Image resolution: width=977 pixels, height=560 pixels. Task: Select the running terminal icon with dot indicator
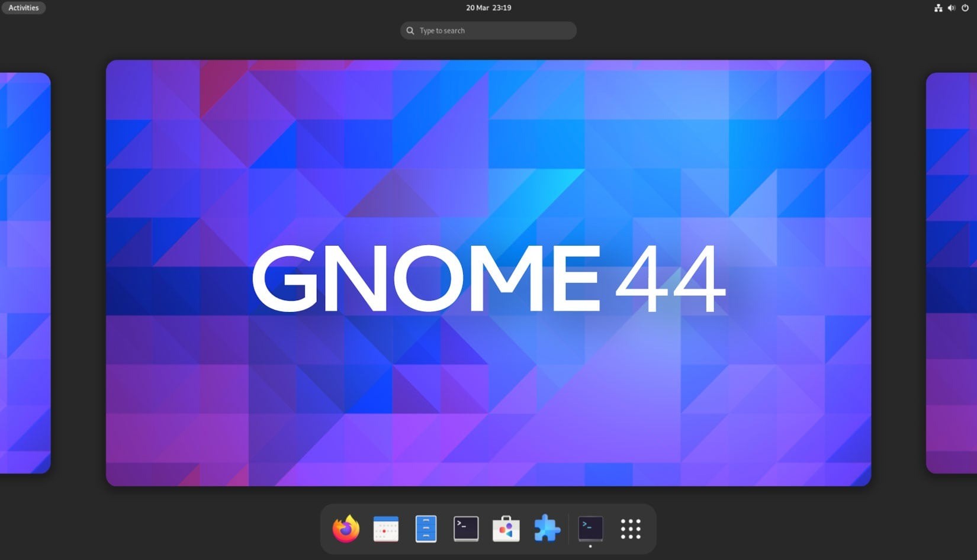click(x=590, y=529)
